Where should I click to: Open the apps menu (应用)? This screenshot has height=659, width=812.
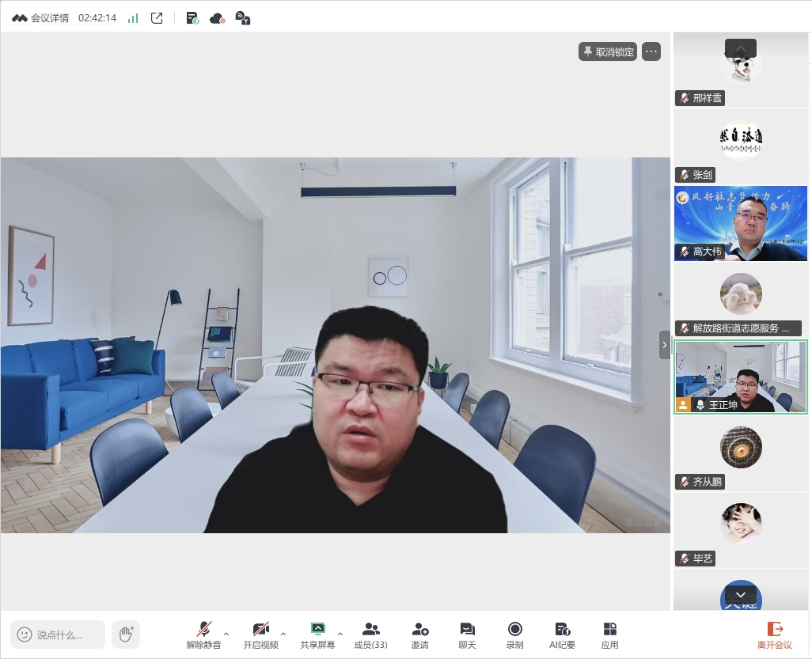(x=609, y=634)
